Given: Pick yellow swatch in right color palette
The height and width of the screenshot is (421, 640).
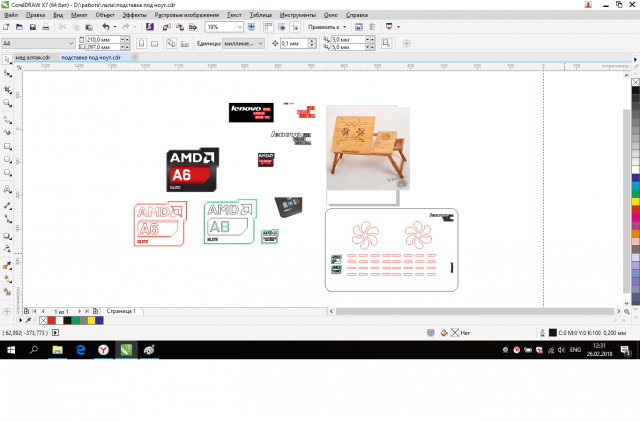Looking at the screenshot, I should pyautogui.click(x=636, y=201).
